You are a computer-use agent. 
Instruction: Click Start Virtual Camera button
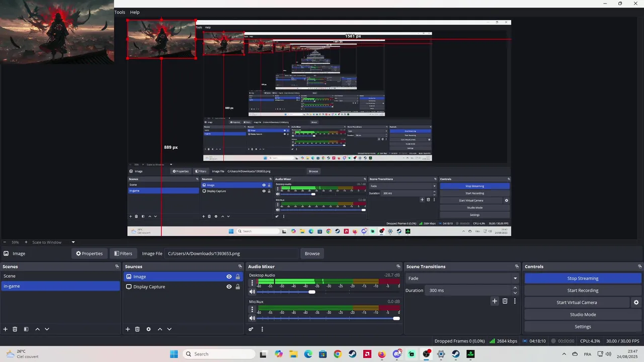coord(577,303)
